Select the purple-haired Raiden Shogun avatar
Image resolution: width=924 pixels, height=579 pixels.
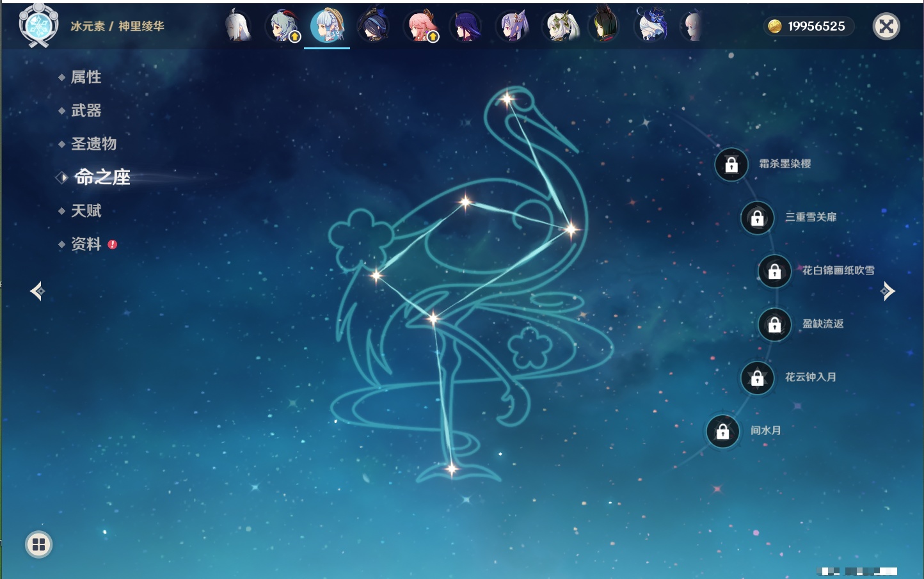coord(466,27)
